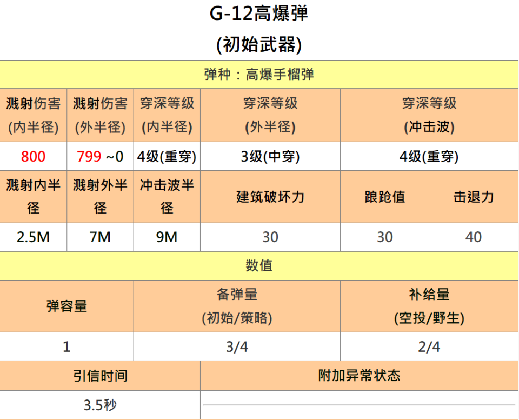
Task: Click the 3.5秒 fuse time value
Action: 100,404
